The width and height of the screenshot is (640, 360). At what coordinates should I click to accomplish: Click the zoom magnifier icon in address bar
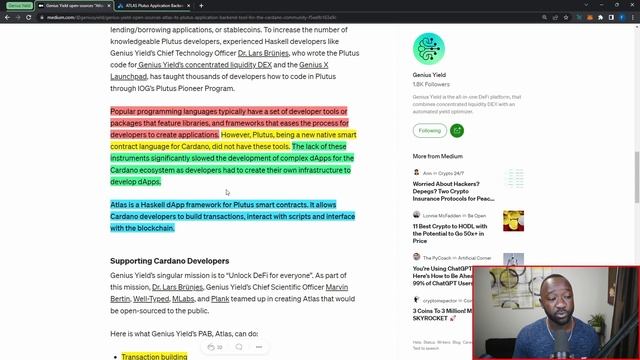pyautogui.click(x=544, y=18)
